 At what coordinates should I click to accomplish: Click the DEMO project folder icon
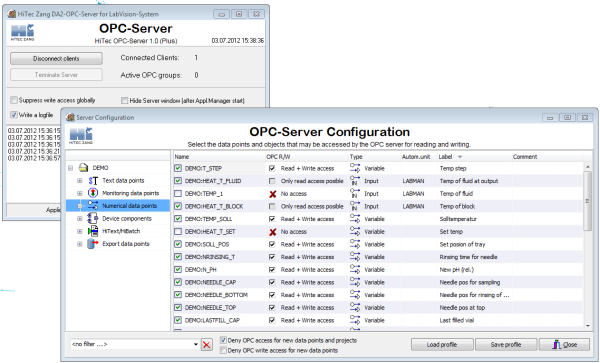click(83, 168)
